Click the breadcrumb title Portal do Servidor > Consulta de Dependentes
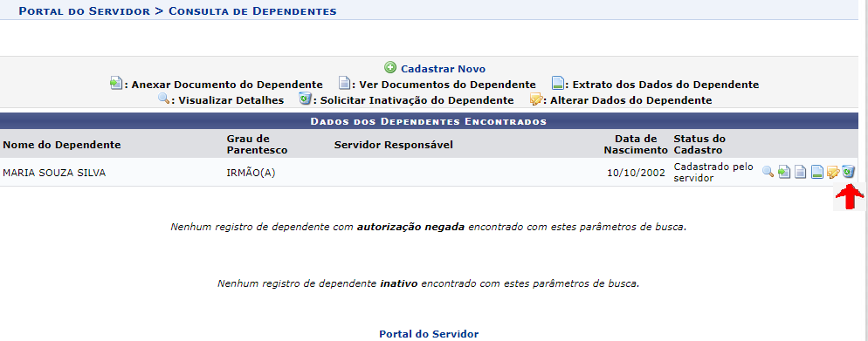868x341 pixels. tap(177, 11)
